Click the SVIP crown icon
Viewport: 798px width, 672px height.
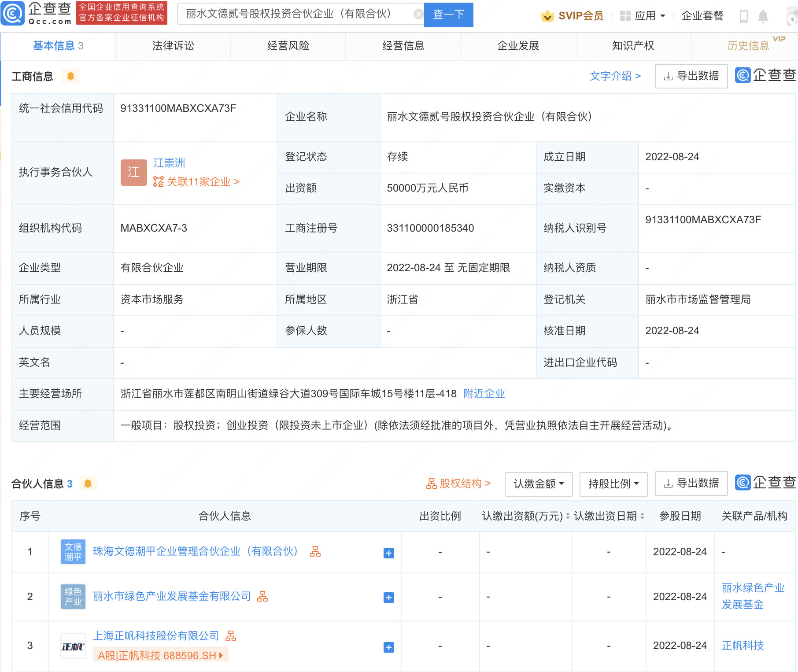click(547, 16)
